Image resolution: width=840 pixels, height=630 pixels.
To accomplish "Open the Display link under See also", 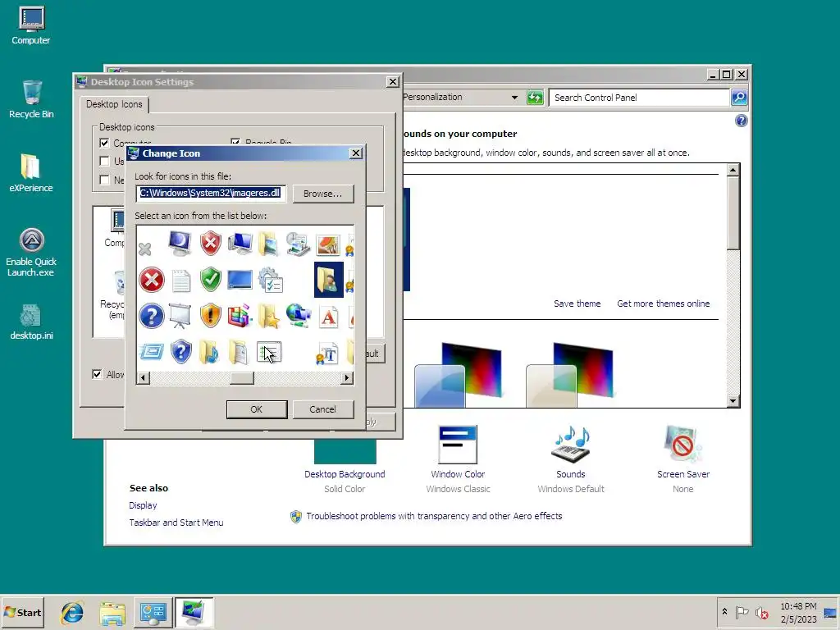I will pos(143,505).
